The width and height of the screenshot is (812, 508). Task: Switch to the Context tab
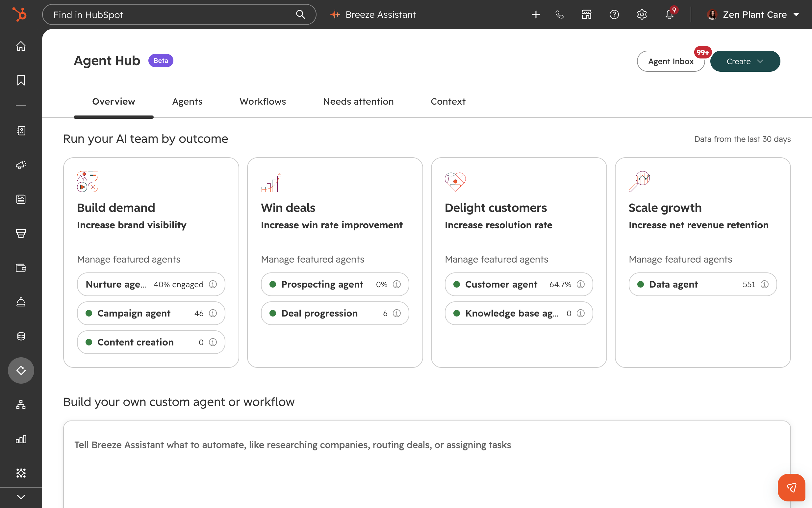448,101
